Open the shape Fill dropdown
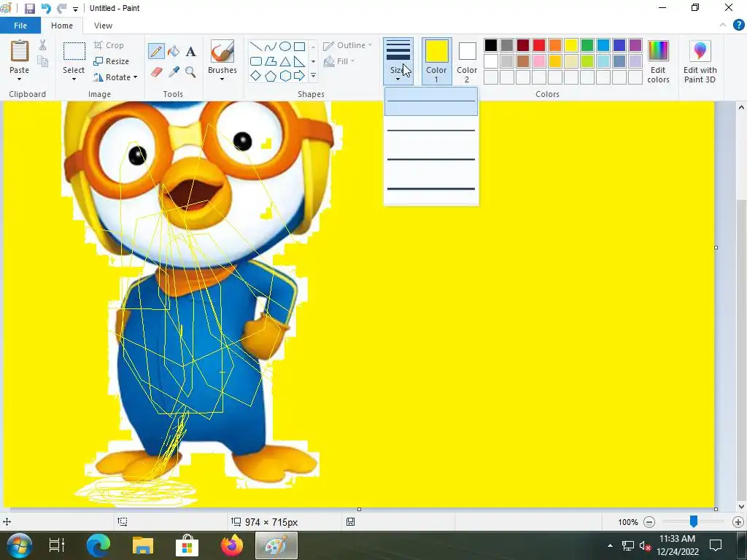Viewport: 747px width, 560px height. click(339, 61)
